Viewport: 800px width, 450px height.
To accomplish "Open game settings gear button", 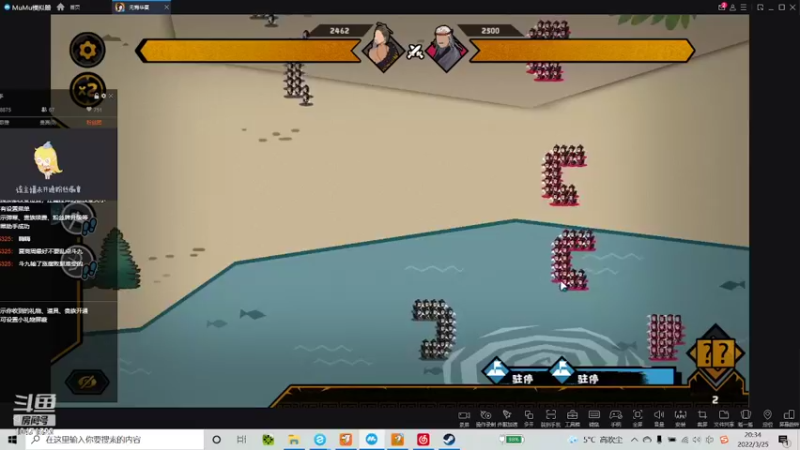I will point(87,50).
